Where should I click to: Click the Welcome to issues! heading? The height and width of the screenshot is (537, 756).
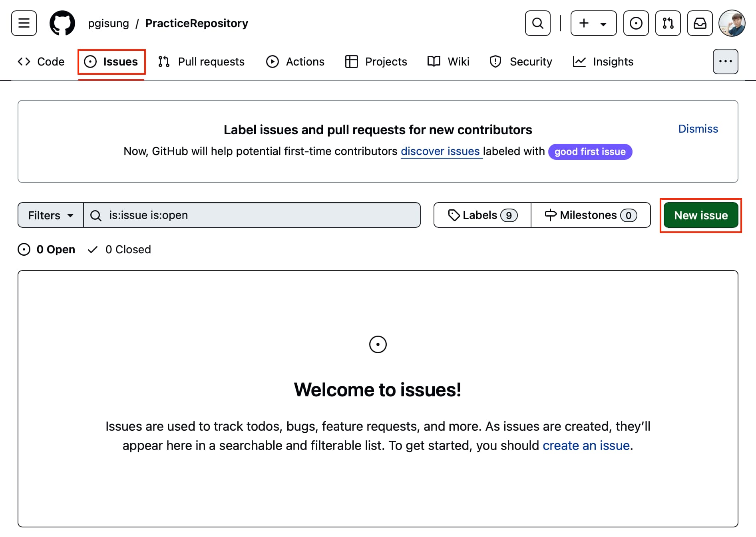pyautogui.click(x=378, y=390)
